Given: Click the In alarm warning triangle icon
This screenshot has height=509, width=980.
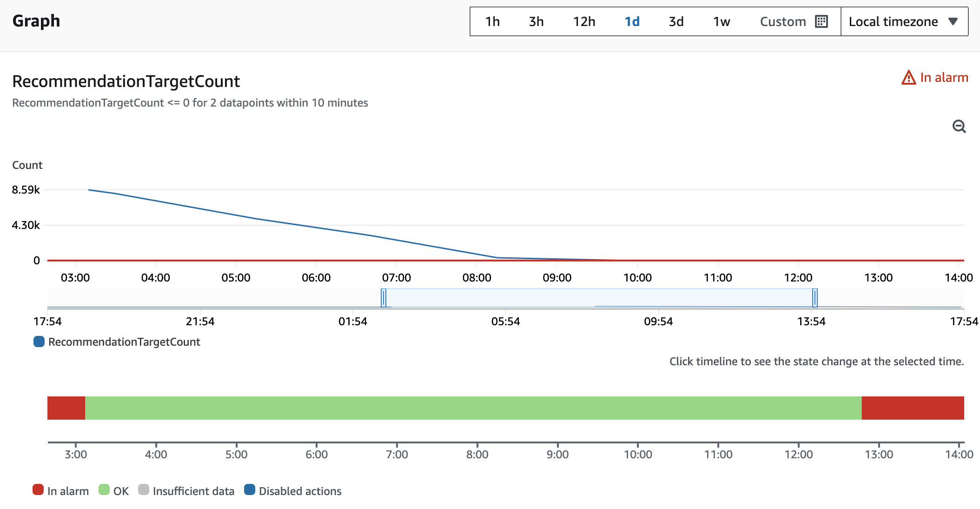Looking at the screenshot, I should (908, 77).
